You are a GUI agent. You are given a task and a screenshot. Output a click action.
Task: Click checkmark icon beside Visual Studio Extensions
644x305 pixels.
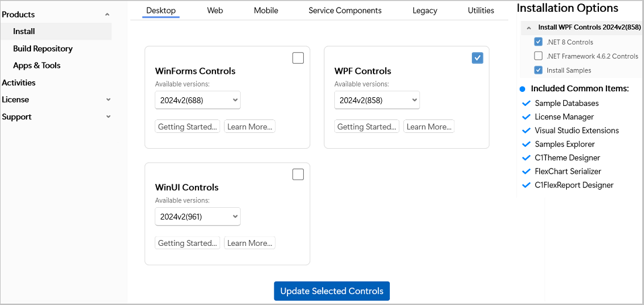[x=526, y=131]
